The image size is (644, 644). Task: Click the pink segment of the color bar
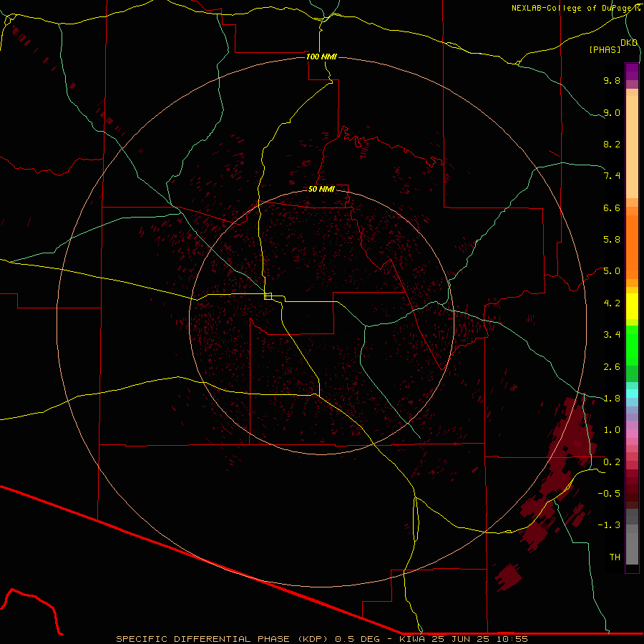click(x=632, y=434)
